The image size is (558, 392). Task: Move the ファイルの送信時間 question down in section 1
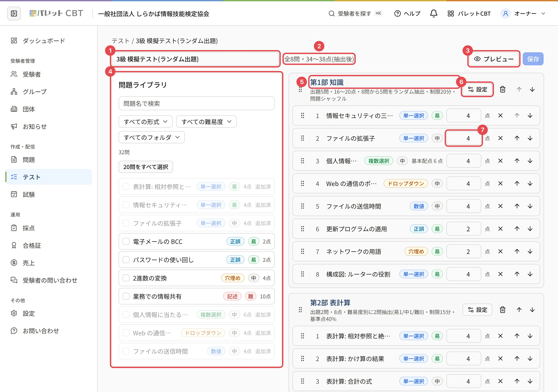pos(530,206)
